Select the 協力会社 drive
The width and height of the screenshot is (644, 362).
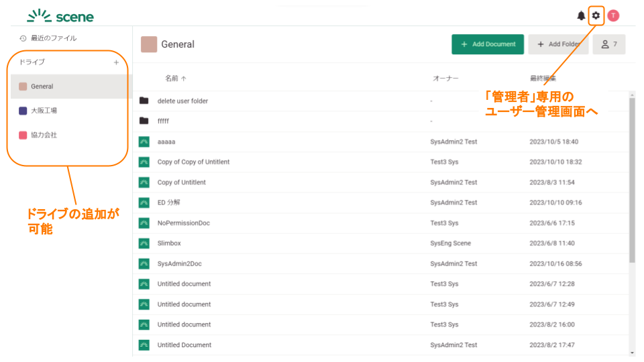coord(44,135)
